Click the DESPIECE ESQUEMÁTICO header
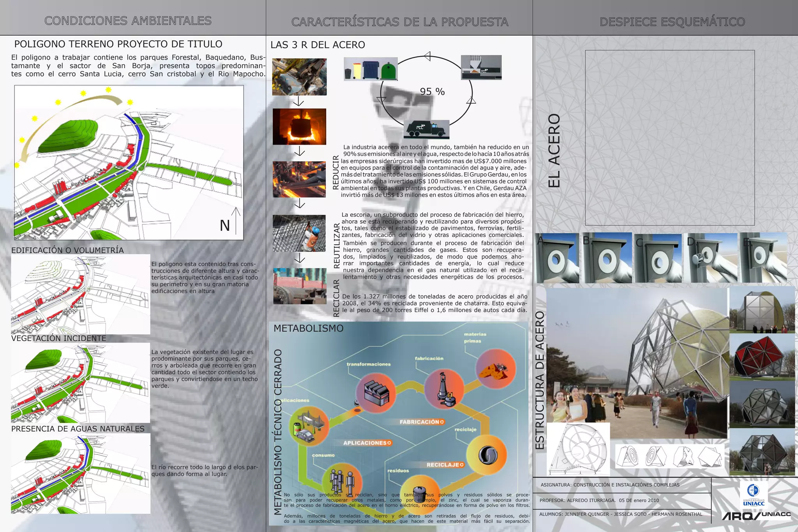 672,22
